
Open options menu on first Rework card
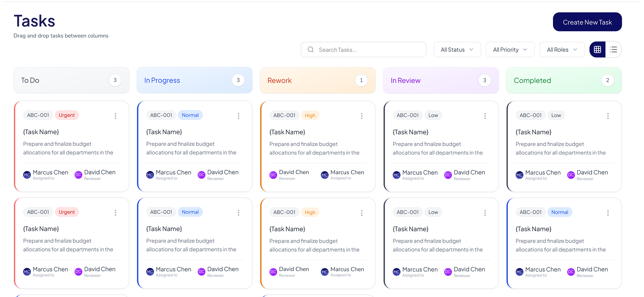pos(362,116)
